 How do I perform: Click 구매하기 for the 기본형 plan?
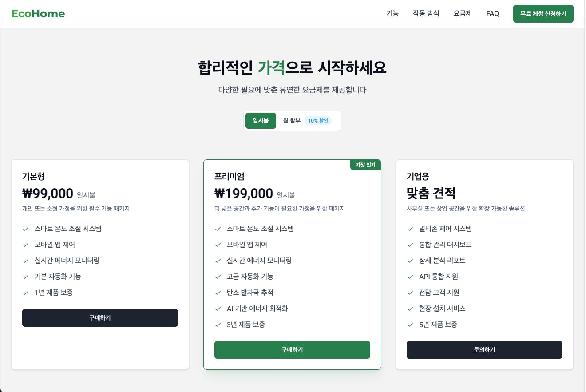point(100,318)
